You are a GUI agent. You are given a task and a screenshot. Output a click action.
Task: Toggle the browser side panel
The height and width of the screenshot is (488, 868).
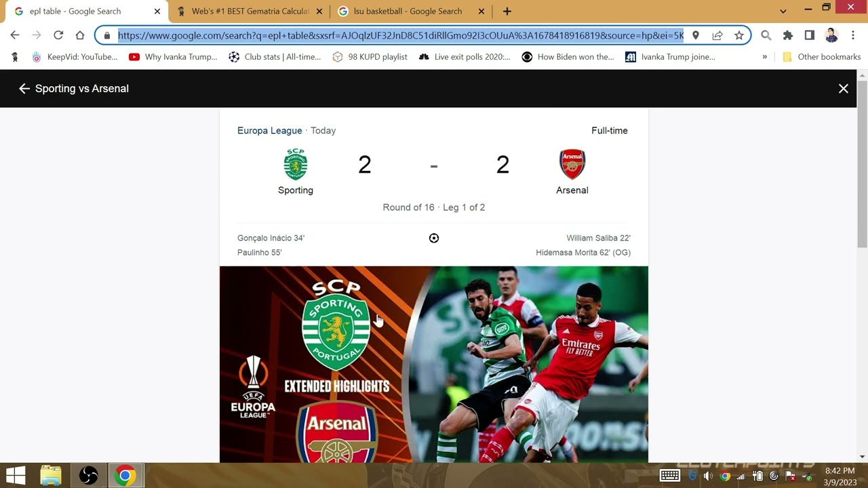[809, 35]
